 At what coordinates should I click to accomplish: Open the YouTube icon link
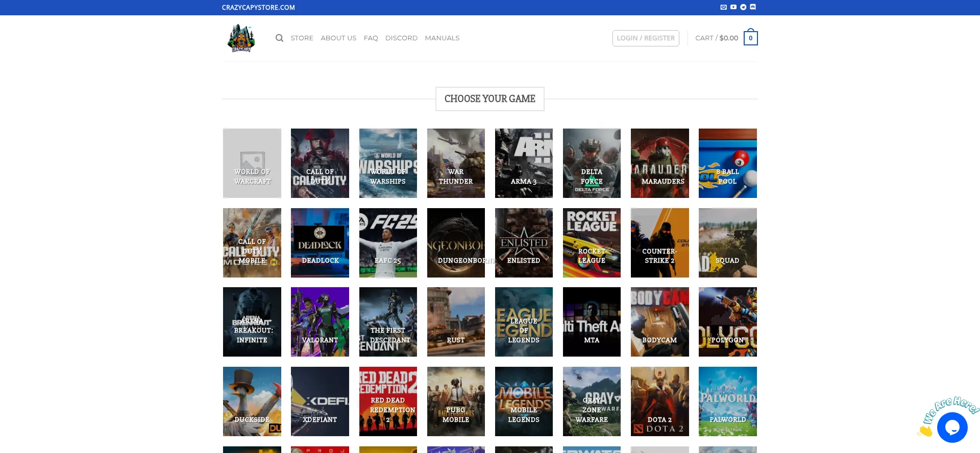(733, 7)
